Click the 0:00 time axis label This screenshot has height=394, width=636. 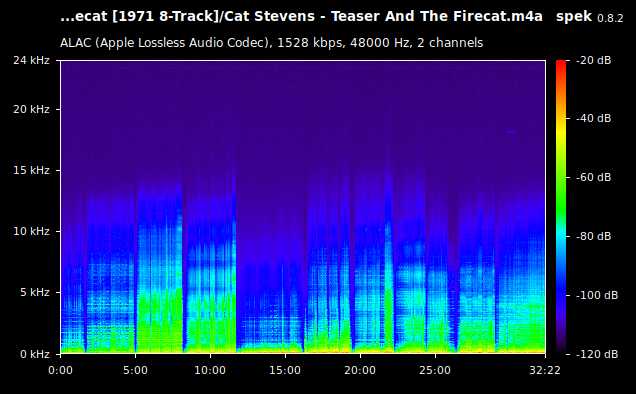pos(60,370)
